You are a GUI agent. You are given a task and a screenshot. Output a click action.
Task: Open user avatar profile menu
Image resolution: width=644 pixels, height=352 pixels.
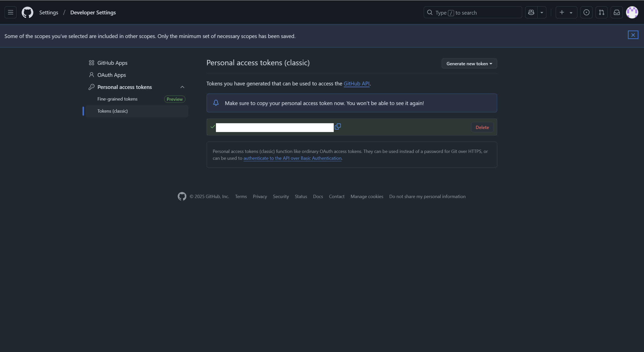tap(632, 12)
